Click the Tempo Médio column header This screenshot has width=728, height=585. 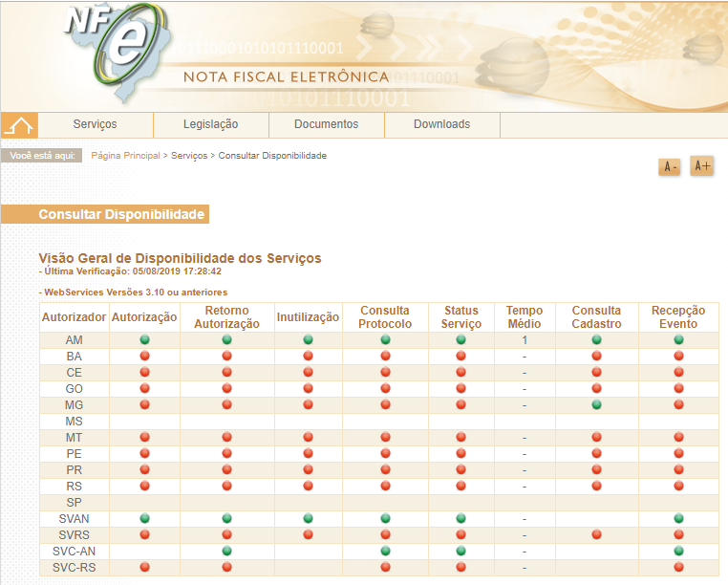[x=525, y=317]
